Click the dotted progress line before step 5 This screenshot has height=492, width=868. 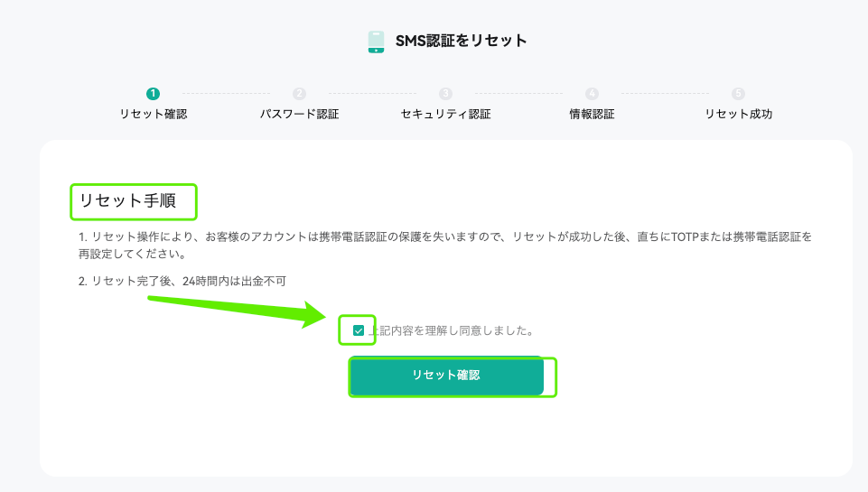coord(665,94)
